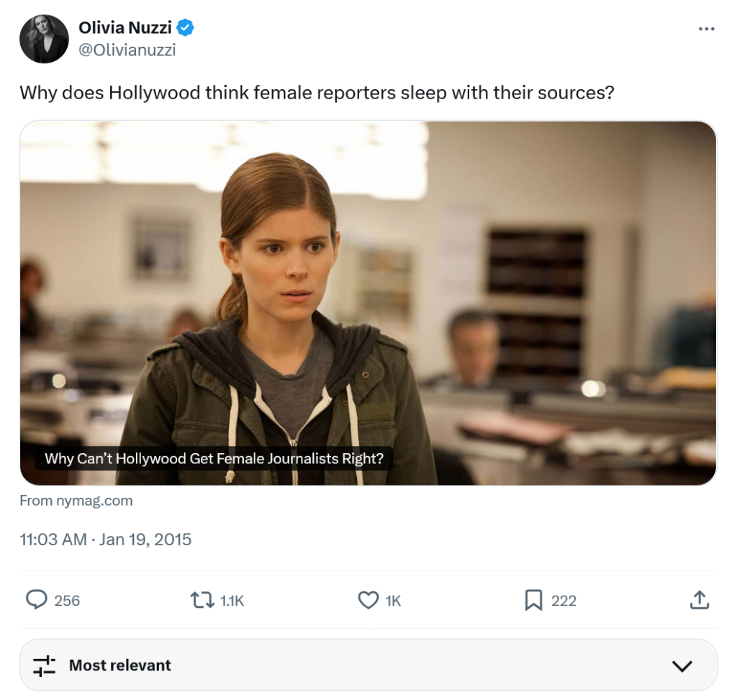Click the chevron arrow on reply sorting

coord(682,665)
